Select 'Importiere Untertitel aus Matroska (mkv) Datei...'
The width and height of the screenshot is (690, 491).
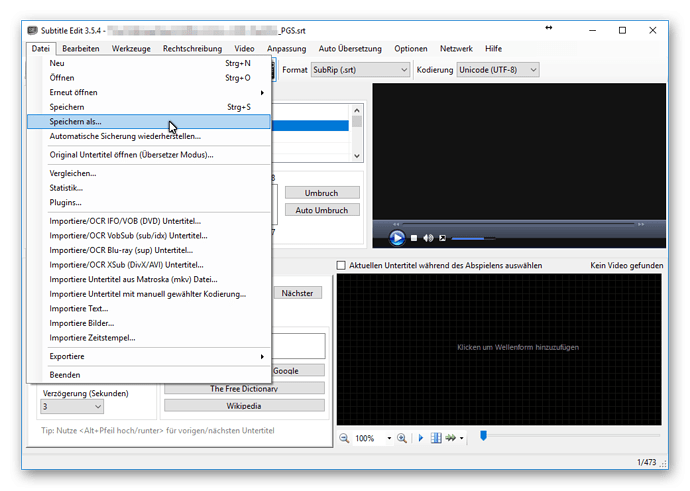[149, 279]
